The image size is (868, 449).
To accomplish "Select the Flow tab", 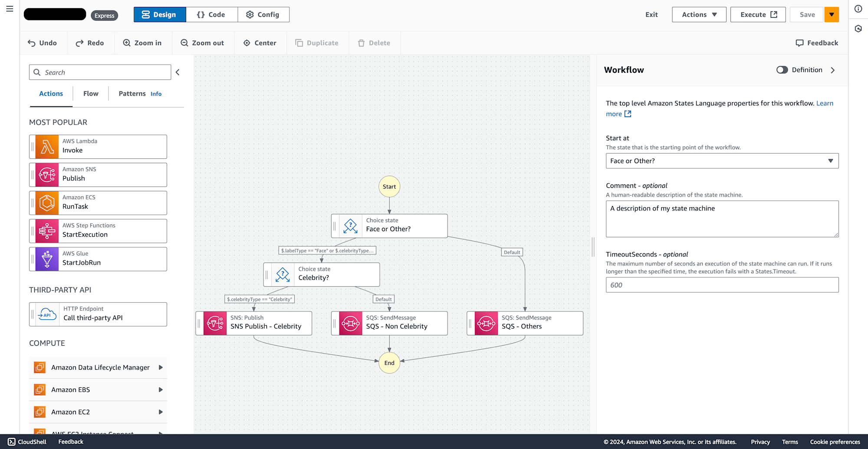I will (x=91, y=94).
